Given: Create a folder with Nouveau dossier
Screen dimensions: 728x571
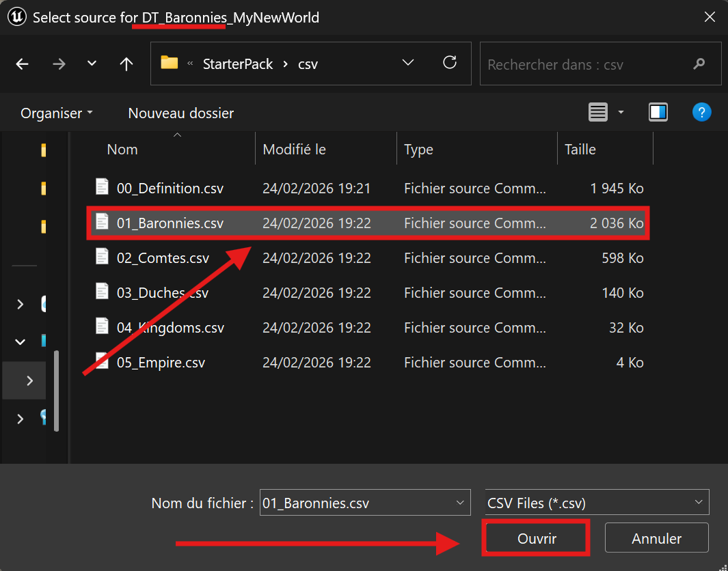Looking at the screenshot, I should pos(181,113).
